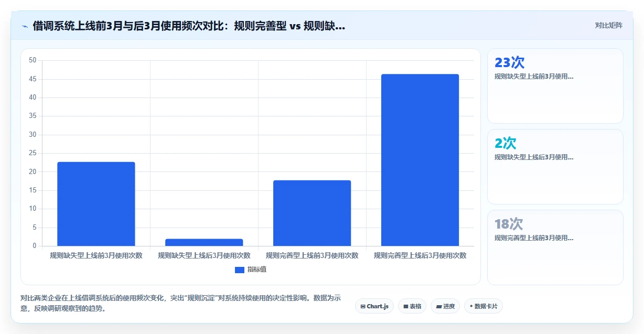Click the lightning icon beside the title
The width and height of the screenshot is (644, 334).
25,26
